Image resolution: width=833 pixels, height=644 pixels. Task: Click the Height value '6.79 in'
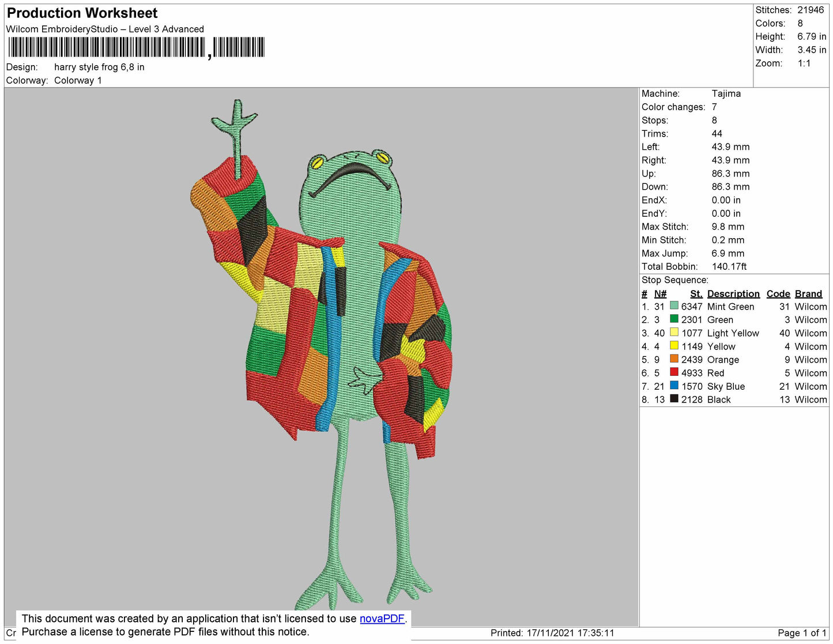(x=812, y=36)
